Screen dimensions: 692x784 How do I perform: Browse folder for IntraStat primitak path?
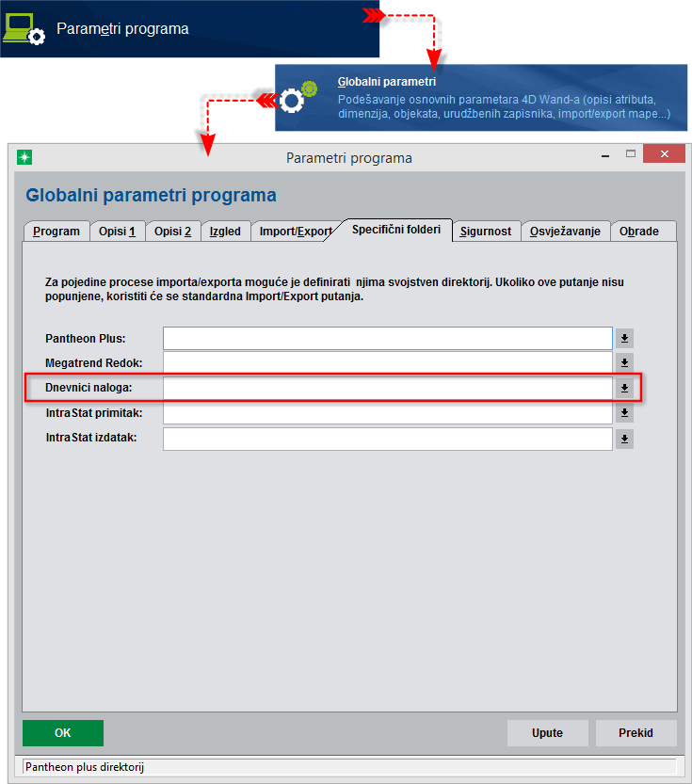[x=624, y=413]
